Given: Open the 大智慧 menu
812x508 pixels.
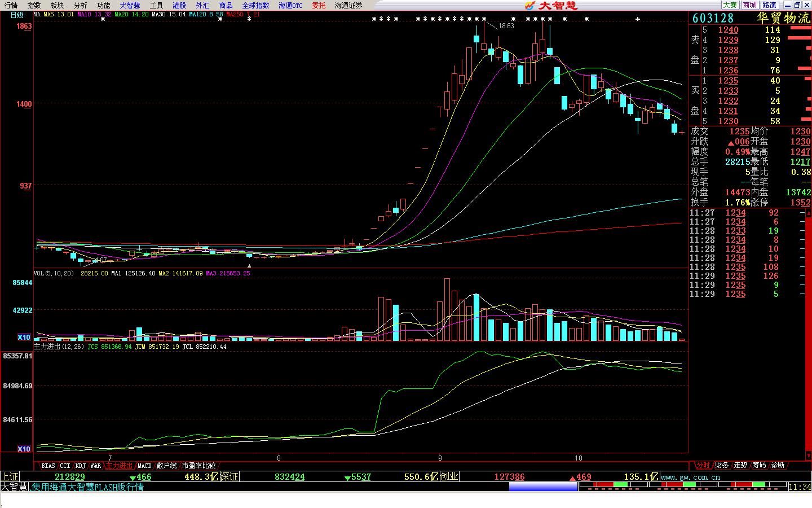Looking at the screenshot, I should point(130,5).
